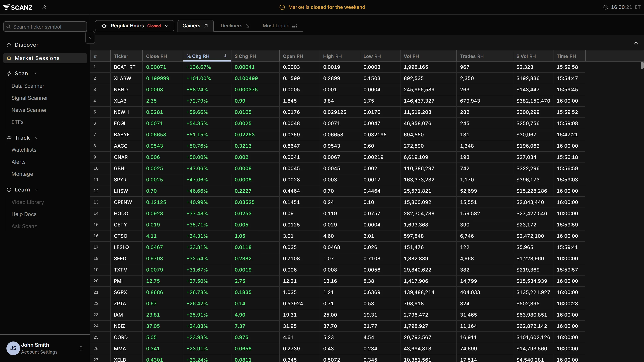
Task: Click the SCANZ logo
Action: [18, 7]
